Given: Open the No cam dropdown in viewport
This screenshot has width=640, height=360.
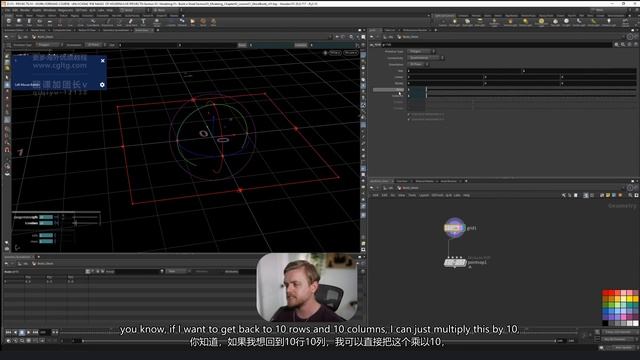Looking at the screenshot, I should pyautogui.click(x=350, y=53).
